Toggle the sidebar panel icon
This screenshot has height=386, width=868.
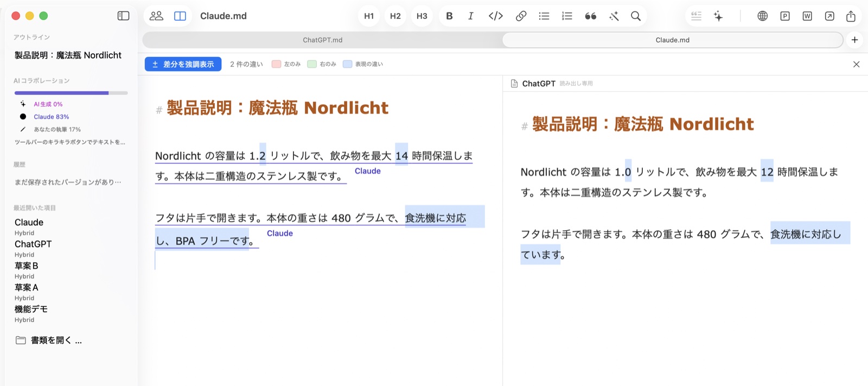pyautogui.click(x=124, y=16)
